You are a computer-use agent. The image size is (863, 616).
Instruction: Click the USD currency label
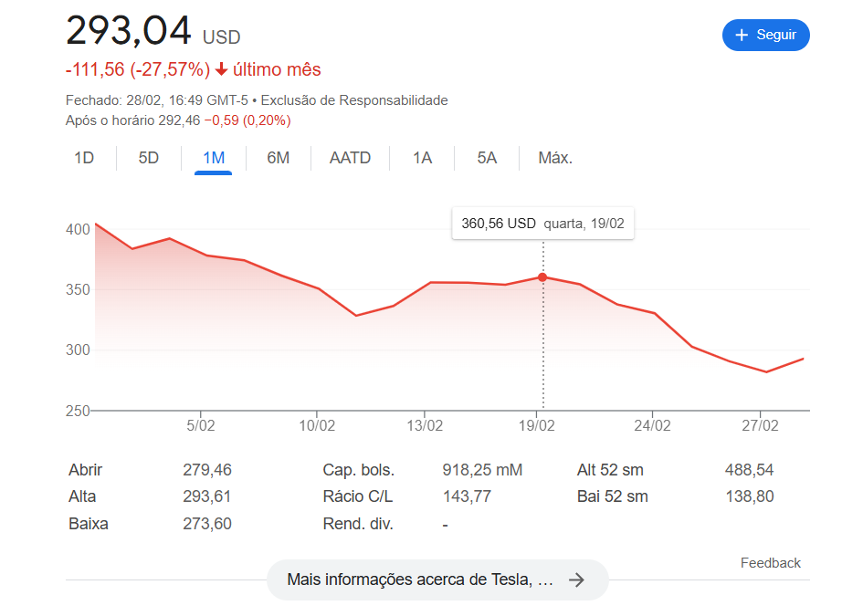(x=221, y=37)
